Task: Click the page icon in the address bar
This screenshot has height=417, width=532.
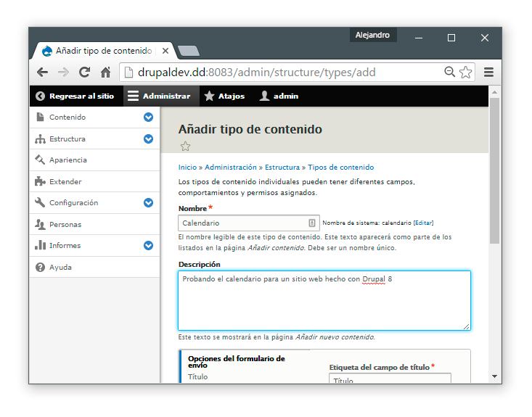Action: coord(128,73)
